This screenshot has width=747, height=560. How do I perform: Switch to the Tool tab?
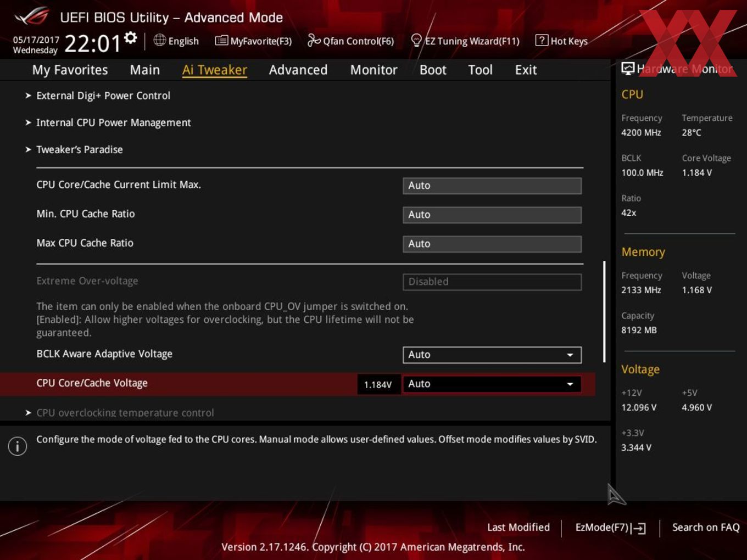tap(480, 70)
